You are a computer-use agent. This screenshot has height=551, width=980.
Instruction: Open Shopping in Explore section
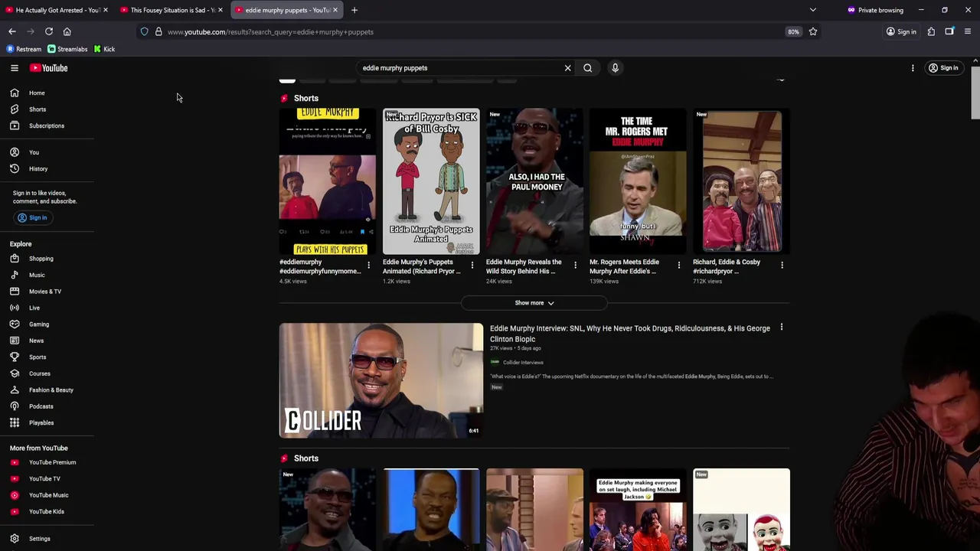coord(41,259)
